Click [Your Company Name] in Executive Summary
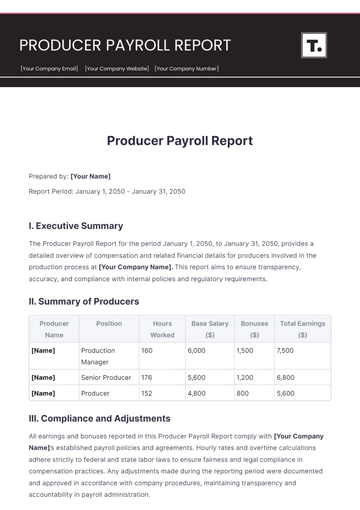 (x=136, y=267)
